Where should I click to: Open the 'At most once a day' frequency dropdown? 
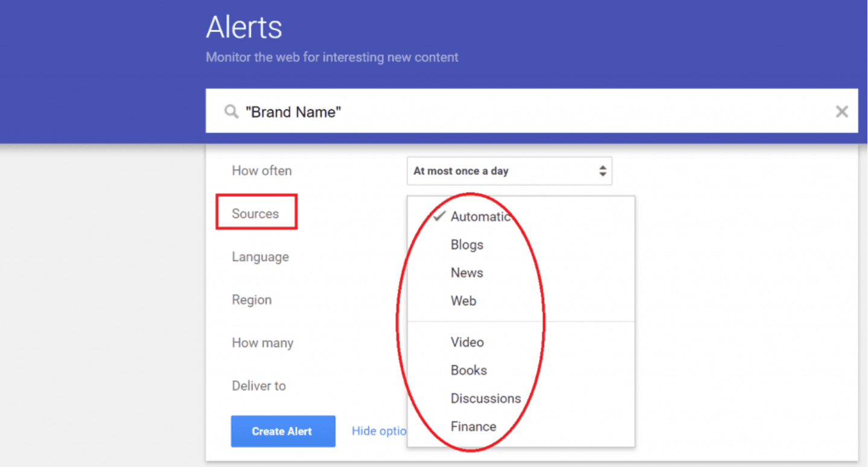click(509, 171)
